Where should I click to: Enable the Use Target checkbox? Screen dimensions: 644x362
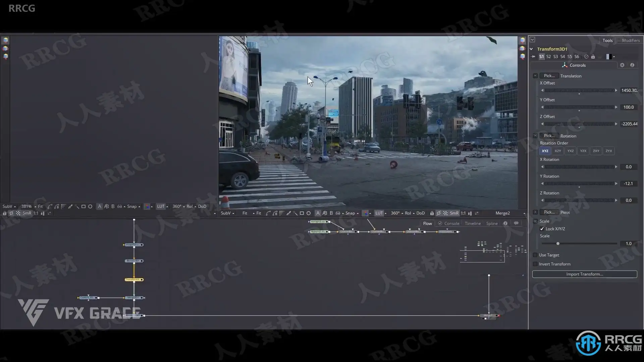click(535, 255)
